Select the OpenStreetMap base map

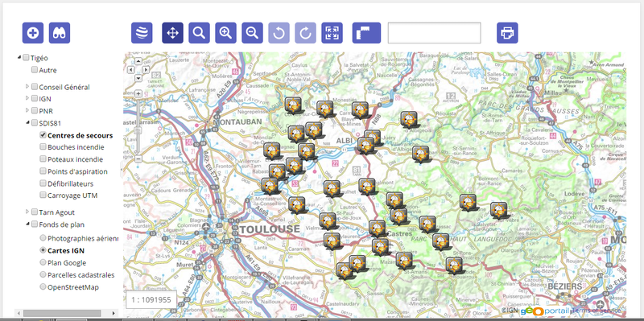pyautogui.click(x=43, y=286)
